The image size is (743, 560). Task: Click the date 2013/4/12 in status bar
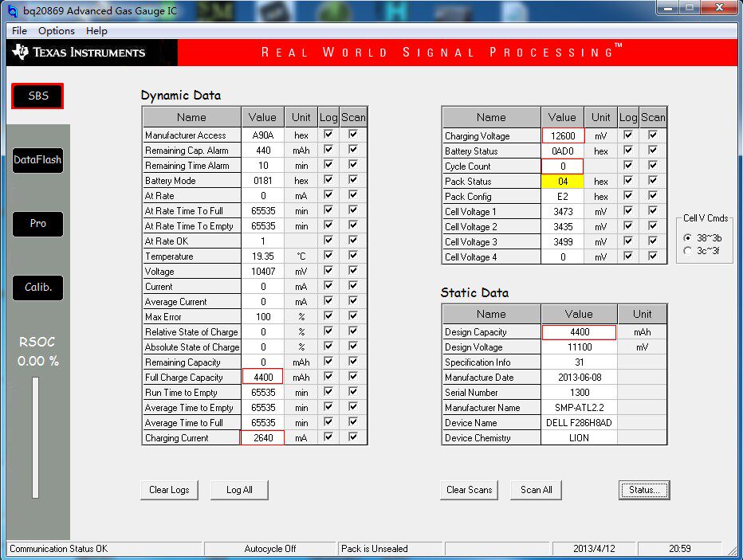(x=594, y=549)
